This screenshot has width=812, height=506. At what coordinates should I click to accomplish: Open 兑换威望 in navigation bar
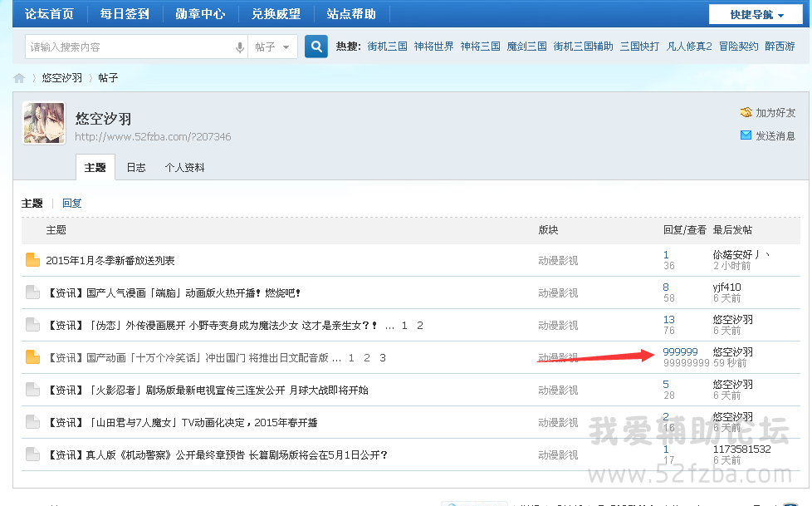pos(276,14)
